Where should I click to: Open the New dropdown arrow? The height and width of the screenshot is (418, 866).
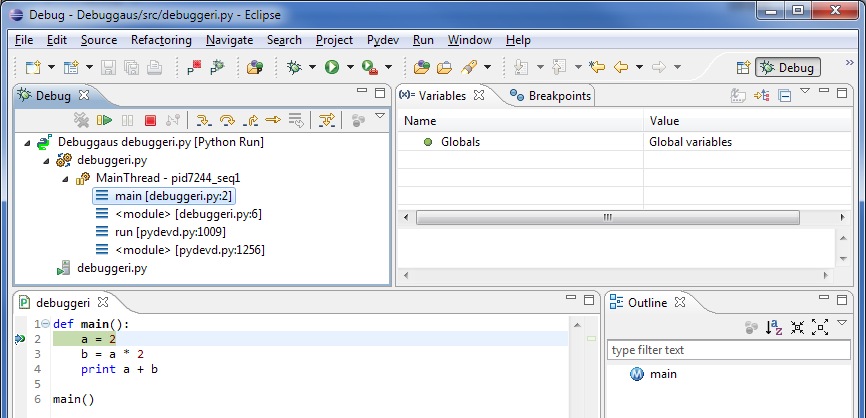point(51,67)
